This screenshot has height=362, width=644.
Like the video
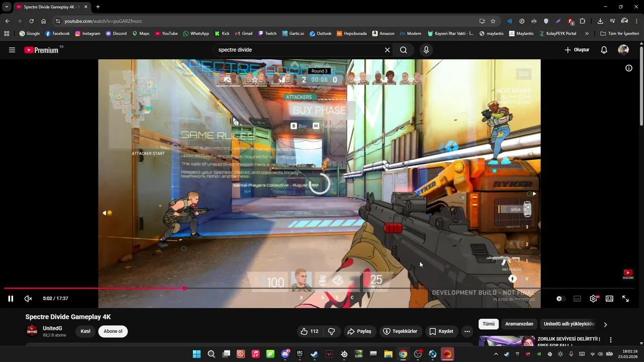[x=309, y=331]
